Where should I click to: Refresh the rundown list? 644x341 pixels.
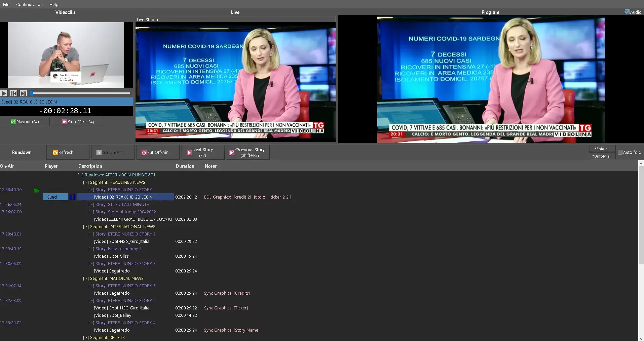[68, 153]
